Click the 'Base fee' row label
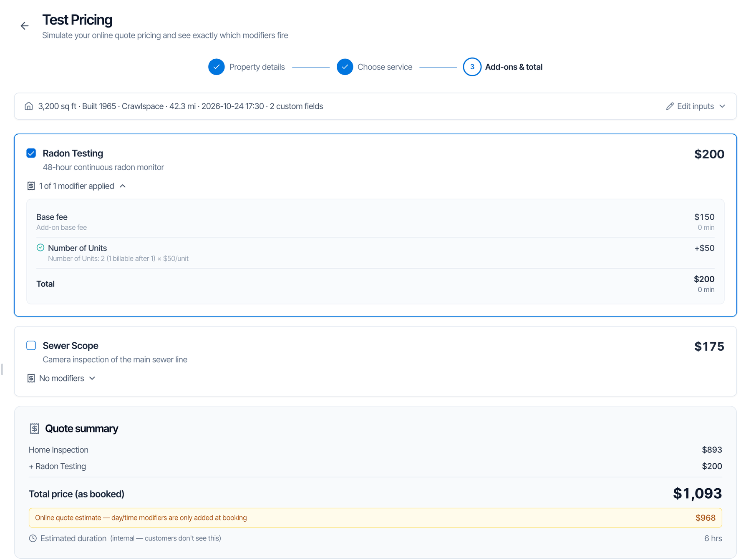 [52, 217]
